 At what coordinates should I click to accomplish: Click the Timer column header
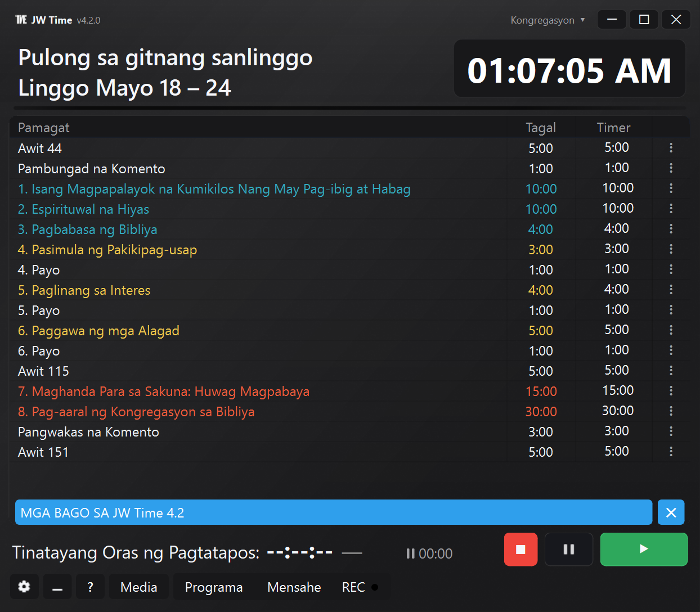click(613, 128)
